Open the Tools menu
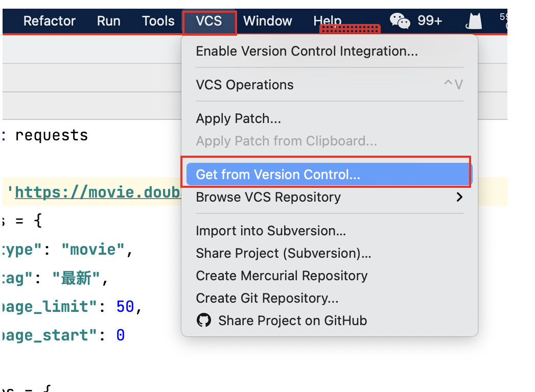This screenshot has width=535, height=392. tap(158, 21)
